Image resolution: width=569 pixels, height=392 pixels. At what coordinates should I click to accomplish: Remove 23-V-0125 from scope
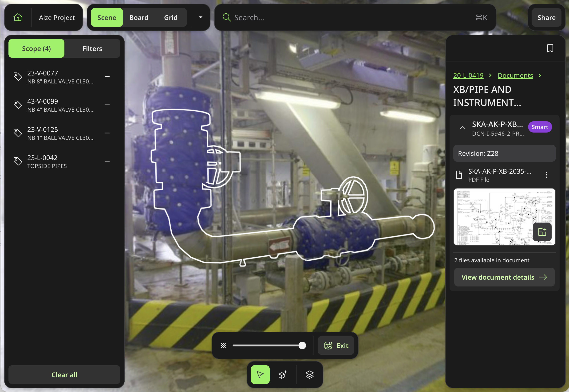[x=107, y=133]
